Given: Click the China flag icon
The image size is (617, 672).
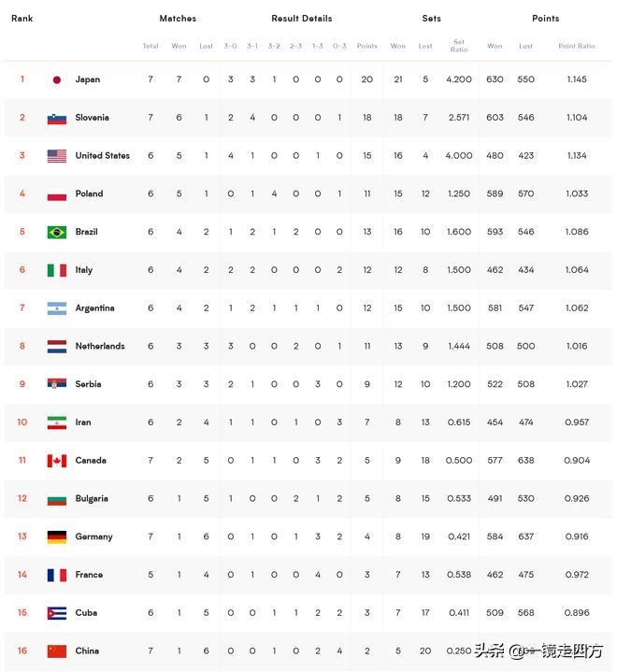Looking at the screenshot, I should click(56, 651).
